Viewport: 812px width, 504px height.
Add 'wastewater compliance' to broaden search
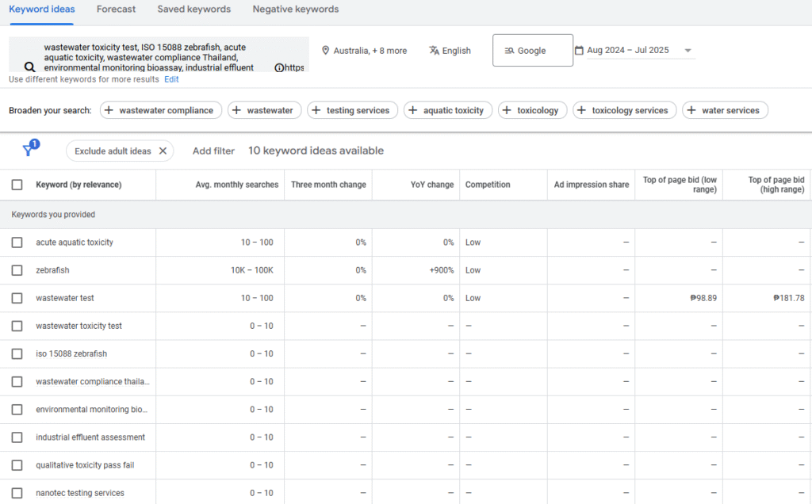pos(158,111)
